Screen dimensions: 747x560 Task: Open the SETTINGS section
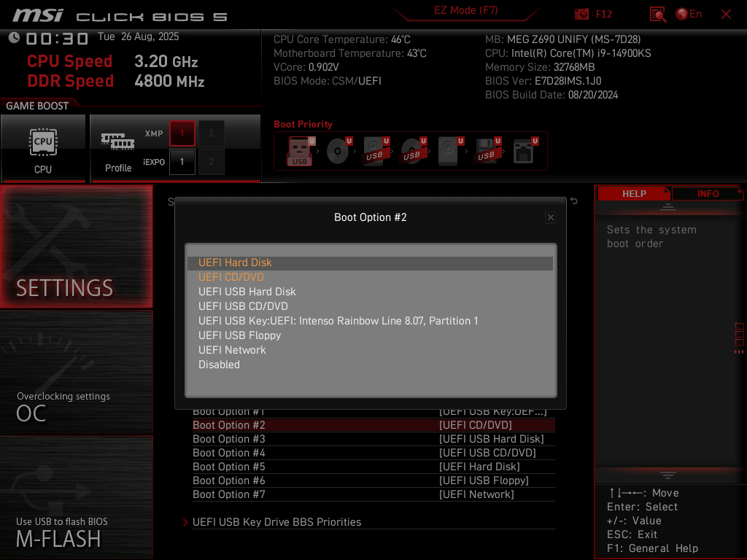76,246
